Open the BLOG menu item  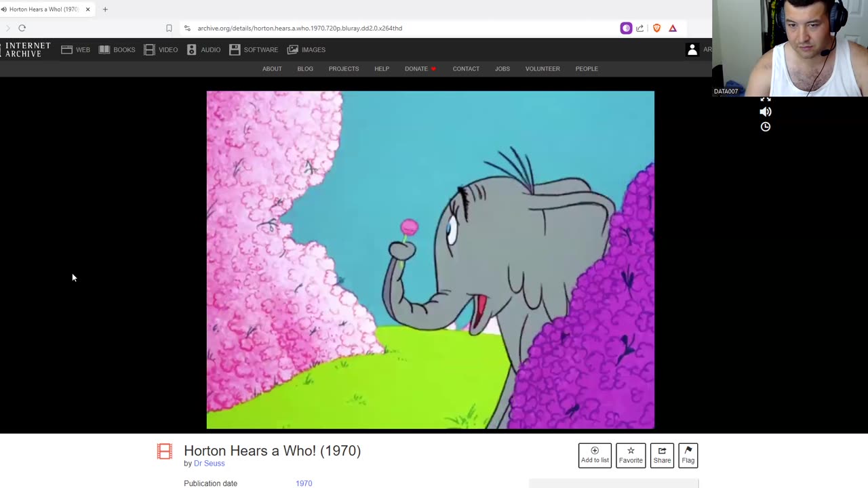tap(305, 68)
